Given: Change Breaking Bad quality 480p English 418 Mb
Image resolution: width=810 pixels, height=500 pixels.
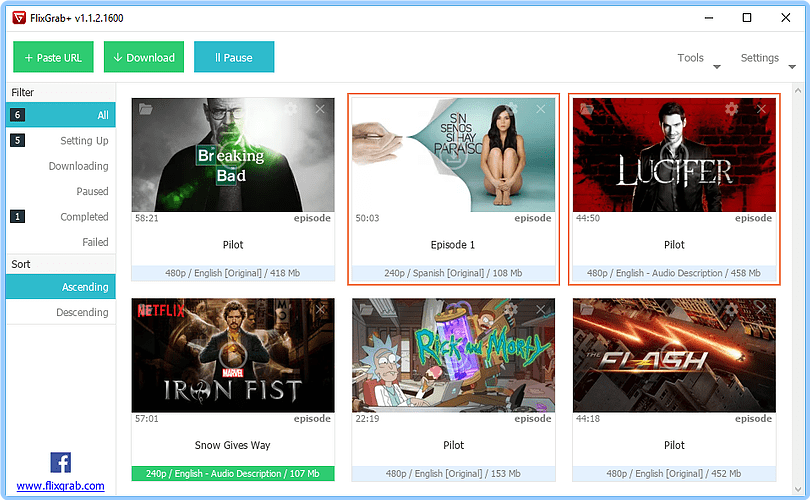Looking at the screenshot, I should coord(233,273).
